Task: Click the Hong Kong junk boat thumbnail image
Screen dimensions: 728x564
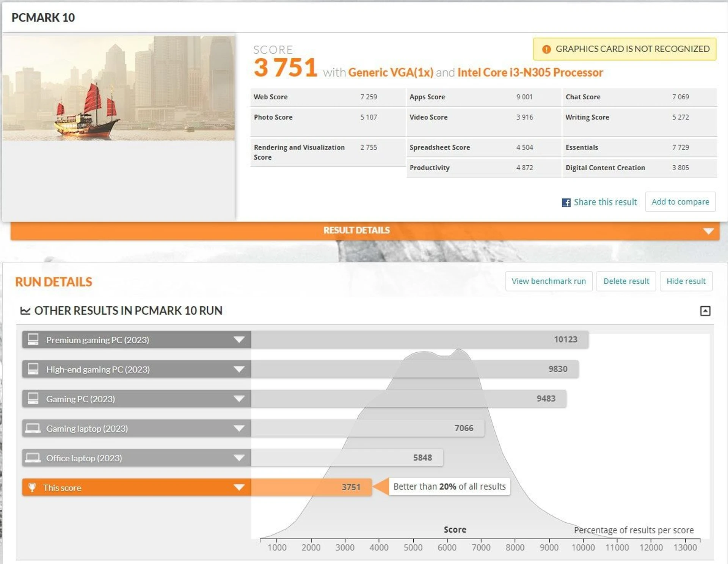Action: [x=118, y=88]
